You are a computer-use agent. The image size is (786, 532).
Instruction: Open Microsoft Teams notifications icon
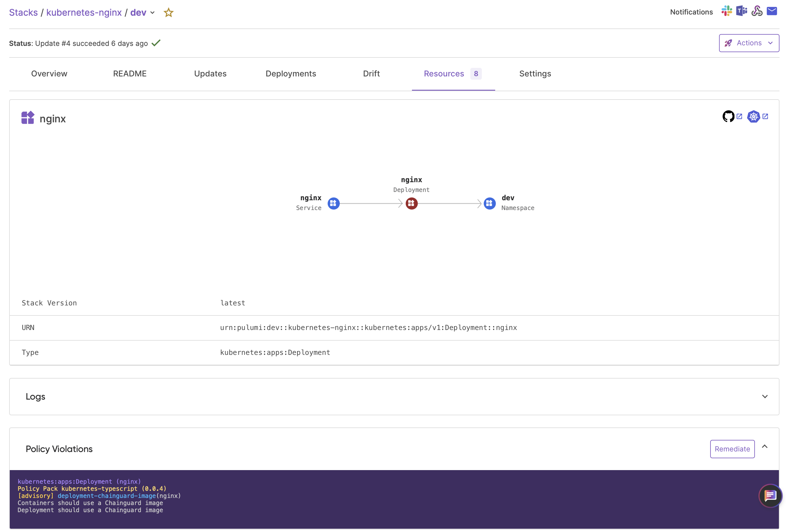(741, 11)
